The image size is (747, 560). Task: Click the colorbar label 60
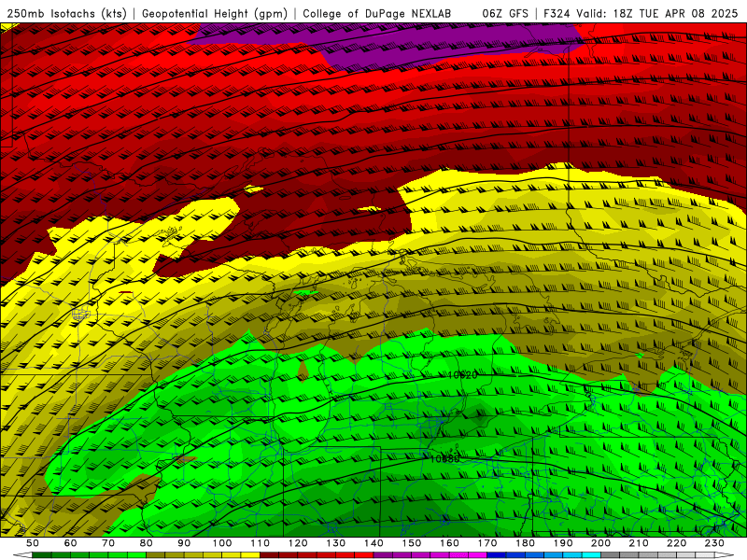pyautogui.click(x=70, y=543)
